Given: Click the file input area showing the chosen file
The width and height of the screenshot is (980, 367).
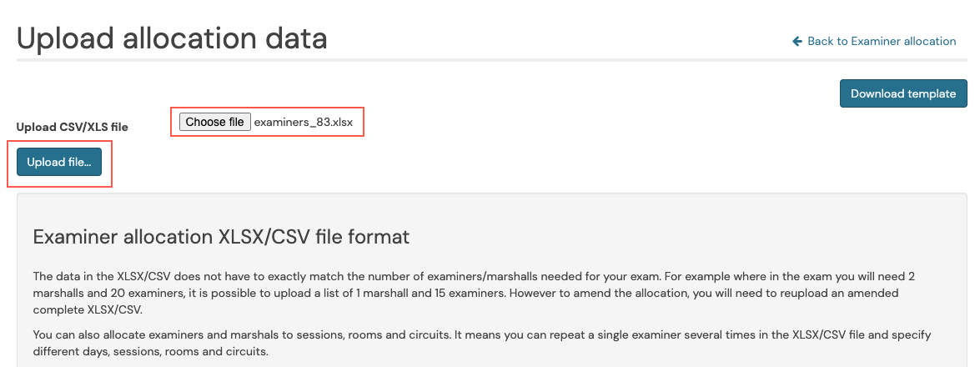Looking at the screenshot, I should (267, 122).
